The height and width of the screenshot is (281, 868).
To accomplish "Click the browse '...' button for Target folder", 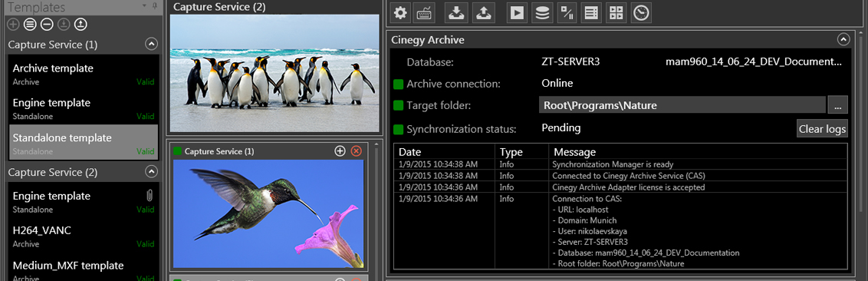I will tap(837, 104).
